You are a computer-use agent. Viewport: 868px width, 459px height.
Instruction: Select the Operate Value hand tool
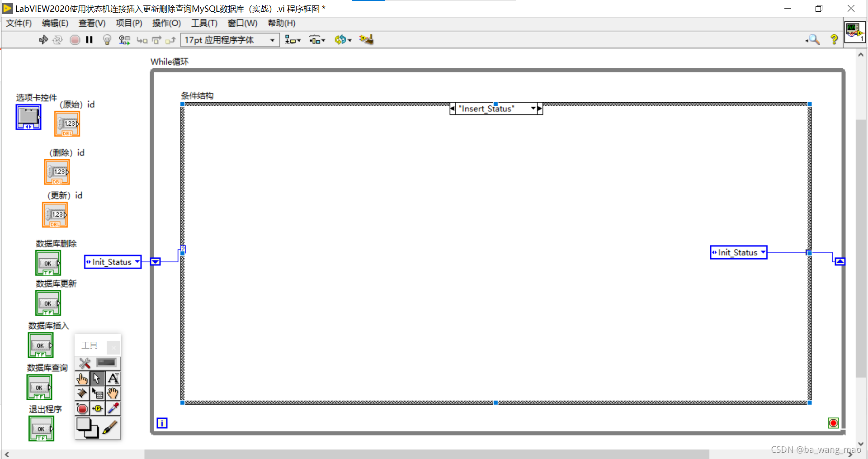(x=82, y=379)
